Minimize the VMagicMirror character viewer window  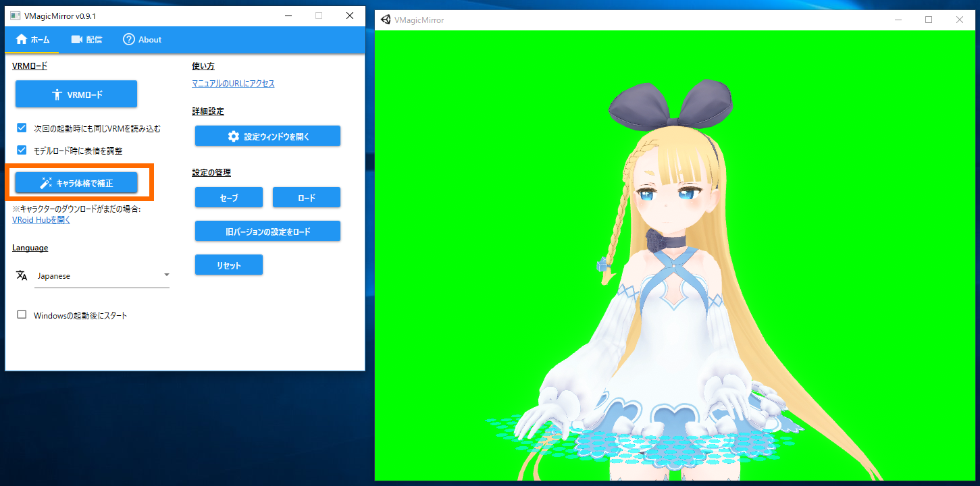pyautogui.click(x=898, y=20)
